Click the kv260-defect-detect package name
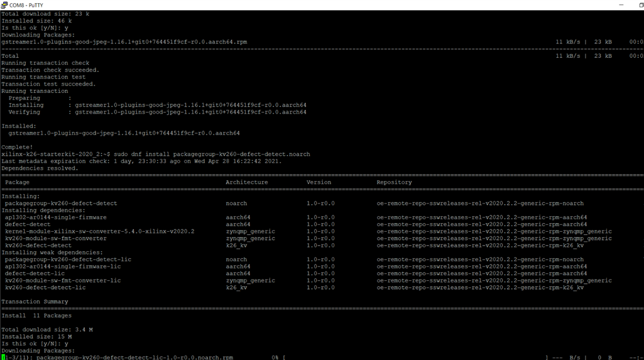Screen dimensions: 644x360 coord(38,246)
